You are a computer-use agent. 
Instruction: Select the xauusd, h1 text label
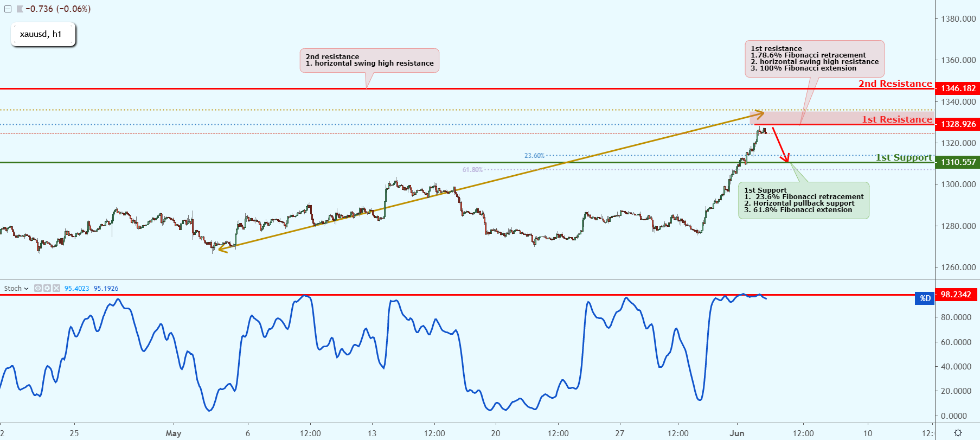[41, 34]
